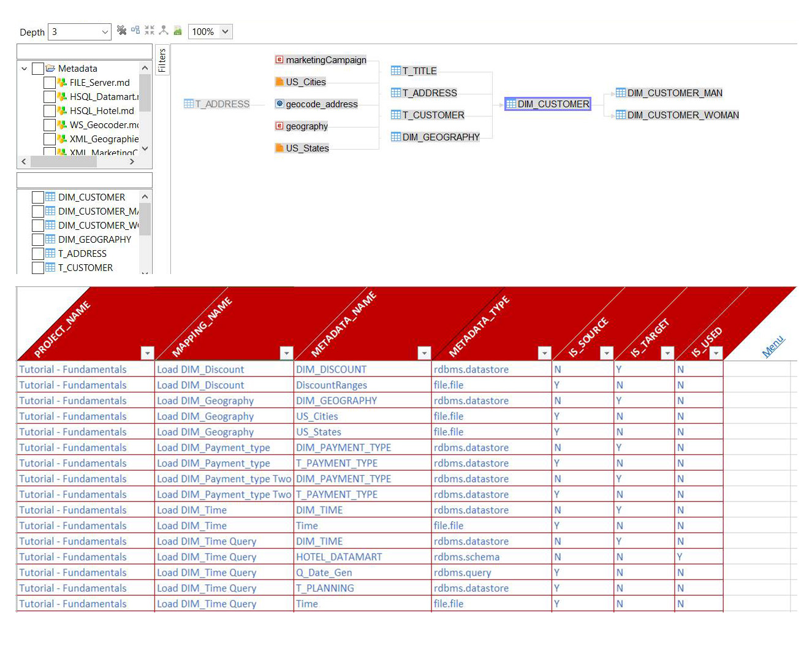Click the DIM_DISCOUNT metadata name cell
Viewport: 812px width, 656px height.
click(x=363, y=369)
